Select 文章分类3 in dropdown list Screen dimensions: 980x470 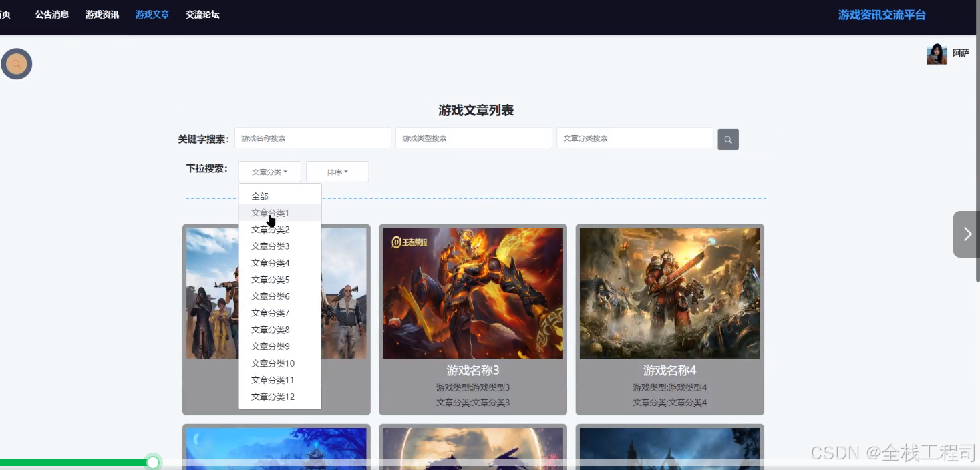tap(280, 246)
